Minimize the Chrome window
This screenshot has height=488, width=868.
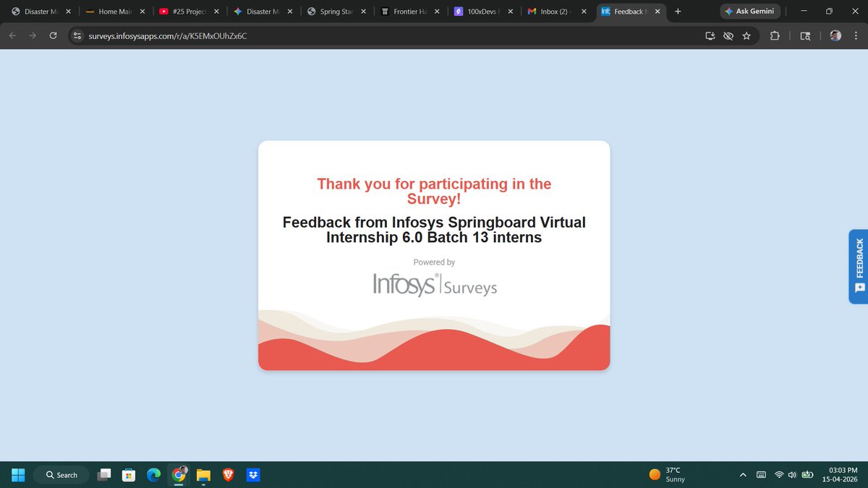click(803, 12)
